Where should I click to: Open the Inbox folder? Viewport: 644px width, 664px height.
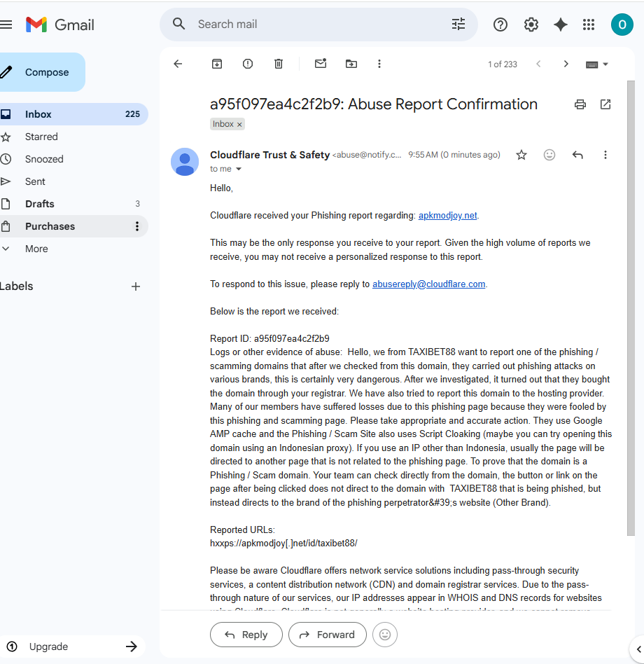73,114
